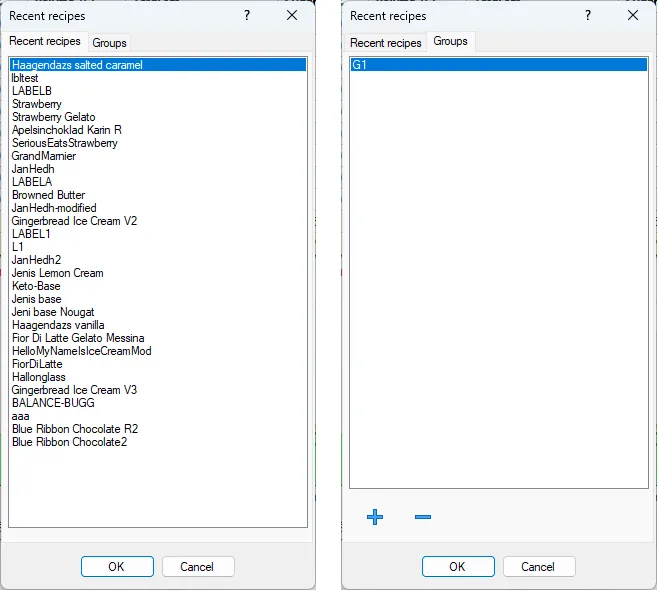
Task: Choose the LABELA recipe
Action: click(158, 182)
